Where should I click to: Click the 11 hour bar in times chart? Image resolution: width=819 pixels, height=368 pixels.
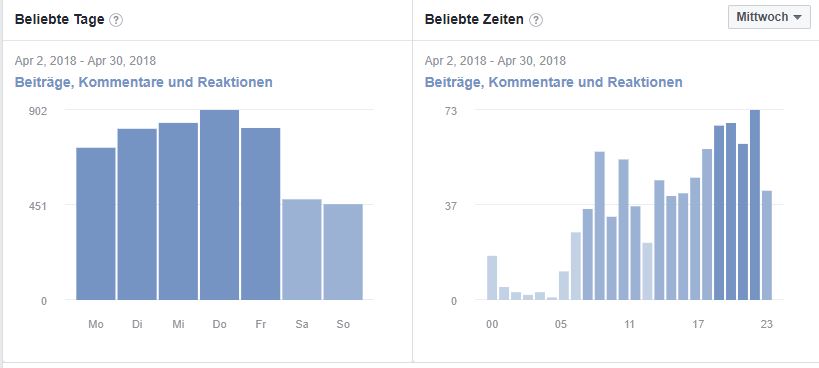(624, 230)
